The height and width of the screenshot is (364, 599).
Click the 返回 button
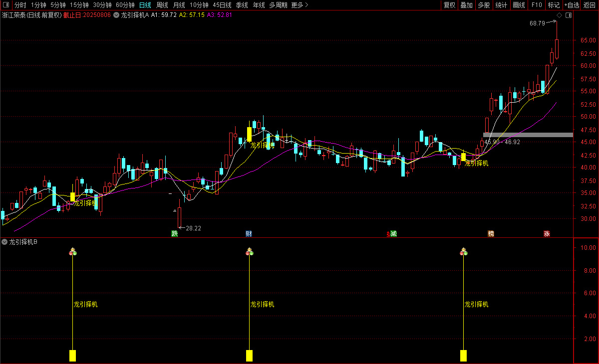(x=590, y=5)
